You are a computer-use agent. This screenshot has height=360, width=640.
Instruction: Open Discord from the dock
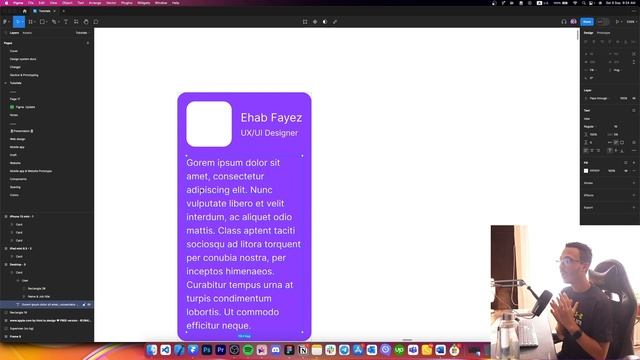pyautogui.click(x=276, y=350)
